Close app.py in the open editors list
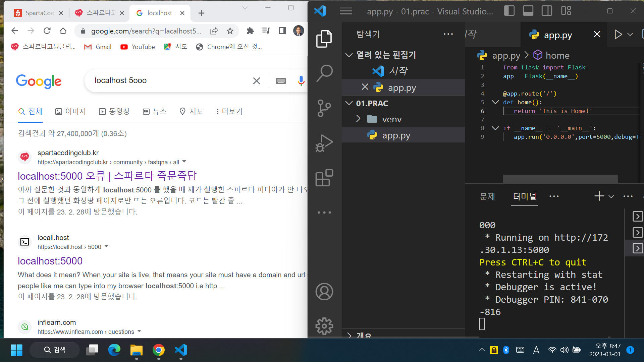This screenshot has height=362, width=644. click(365, 87)
